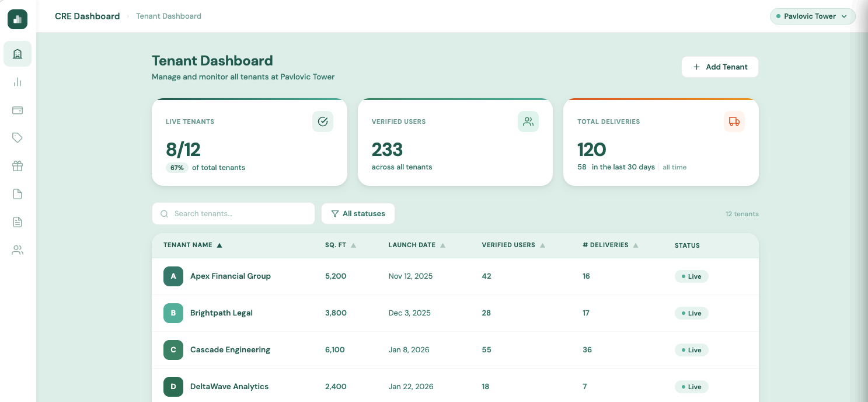
Task: Click the Live status badge for Brightpath Legal
Action: [x=691, y=313]
